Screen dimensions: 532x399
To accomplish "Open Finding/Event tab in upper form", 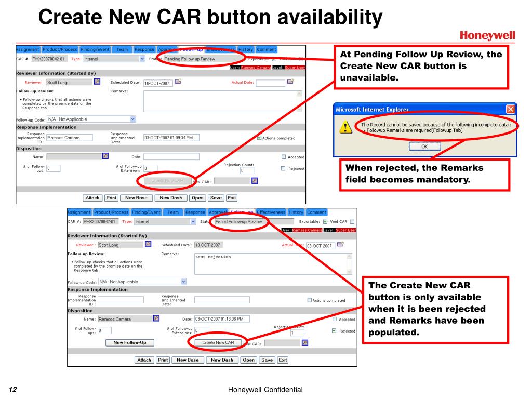I will (x=95, y=49).
